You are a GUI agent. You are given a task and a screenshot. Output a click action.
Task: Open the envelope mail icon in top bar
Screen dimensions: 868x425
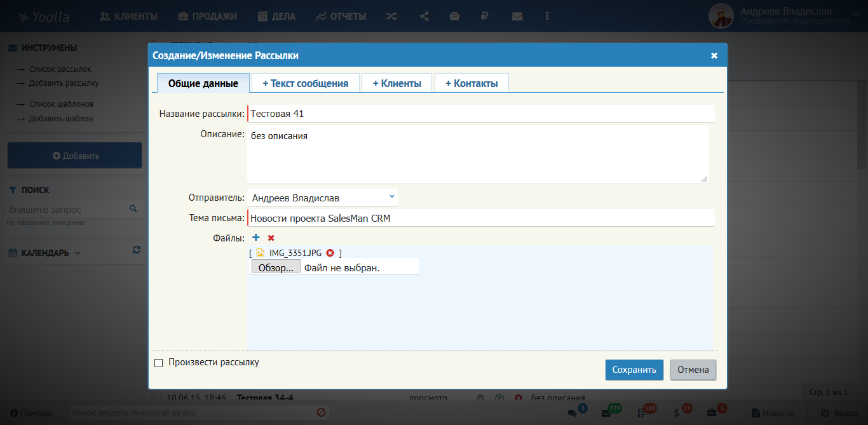tap(517, 17)
